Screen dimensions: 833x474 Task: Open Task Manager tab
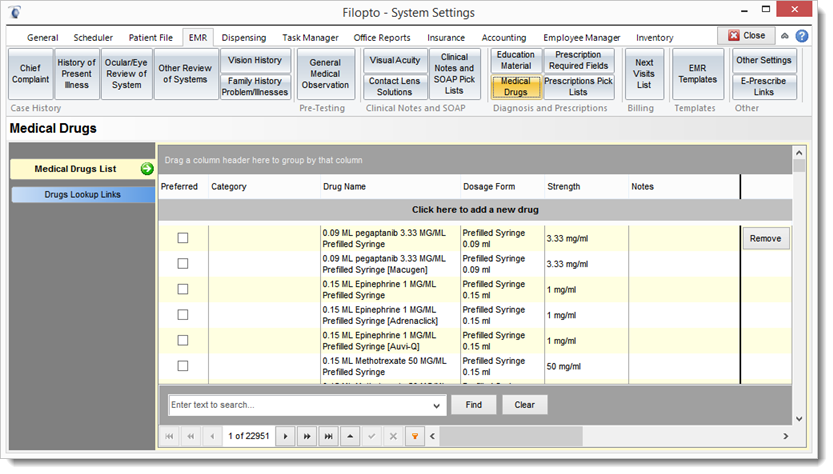coord(310,38)
